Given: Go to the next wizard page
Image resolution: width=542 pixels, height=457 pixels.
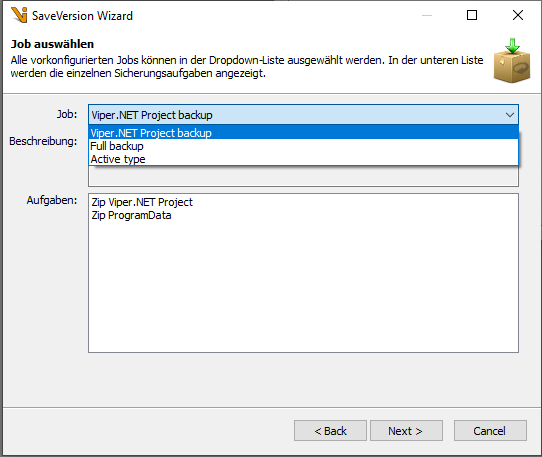Looking at the screenshot, I should click(406, 431).
